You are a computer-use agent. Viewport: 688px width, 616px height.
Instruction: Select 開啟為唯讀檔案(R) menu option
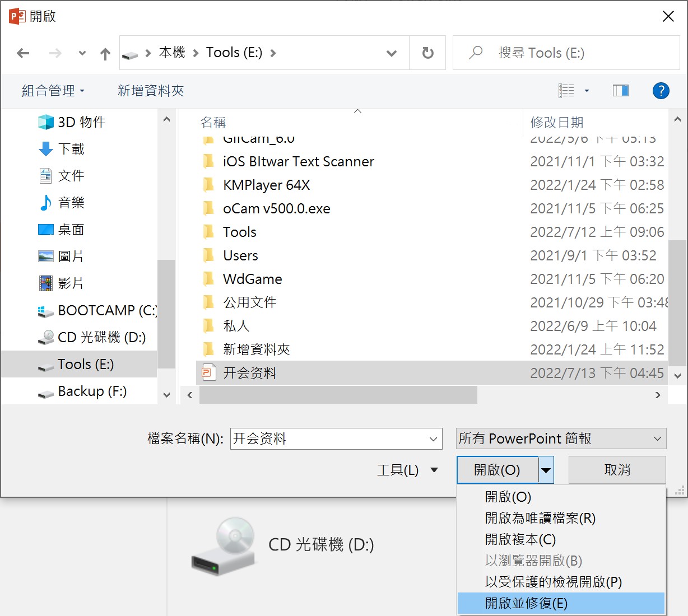tap(540, 518)
